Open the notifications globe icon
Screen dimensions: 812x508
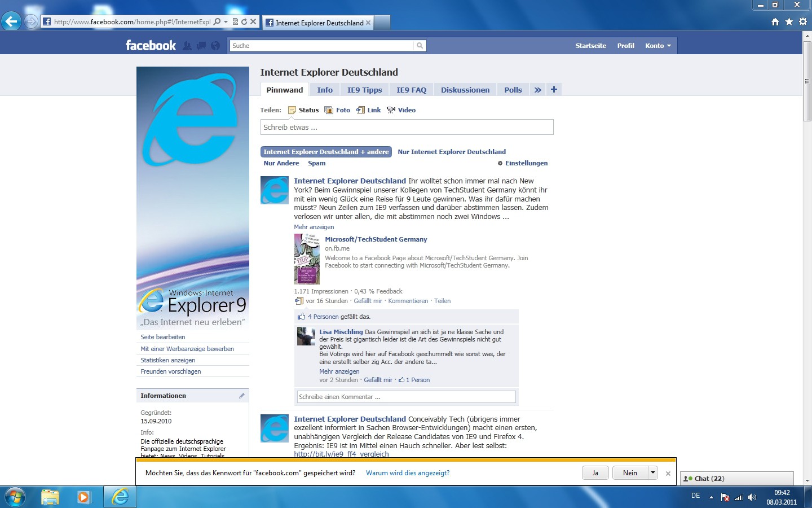point(215,45)
